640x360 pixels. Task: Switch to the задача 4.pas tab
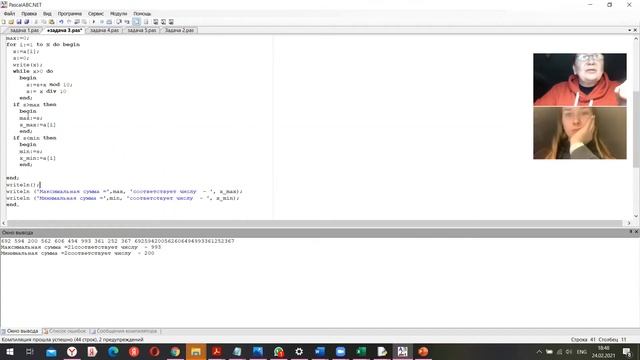click(104, 30)
